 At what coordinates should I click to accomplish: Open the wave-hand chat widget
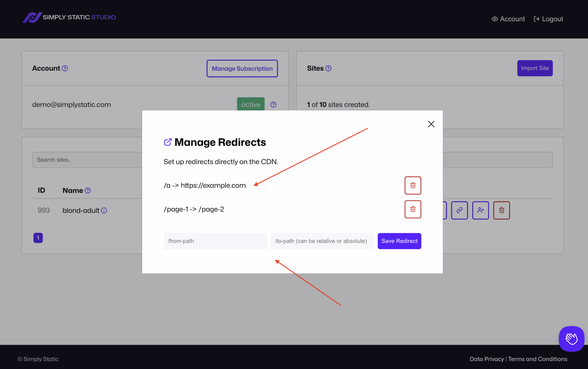point(571,338)
